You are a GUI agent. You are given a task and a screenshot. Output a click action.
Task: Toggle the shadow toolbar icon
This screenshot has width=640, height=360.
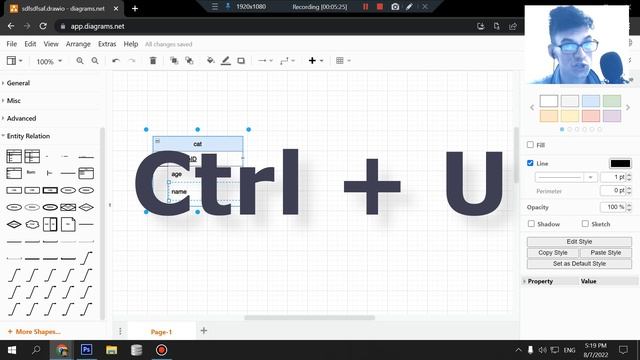241,61
